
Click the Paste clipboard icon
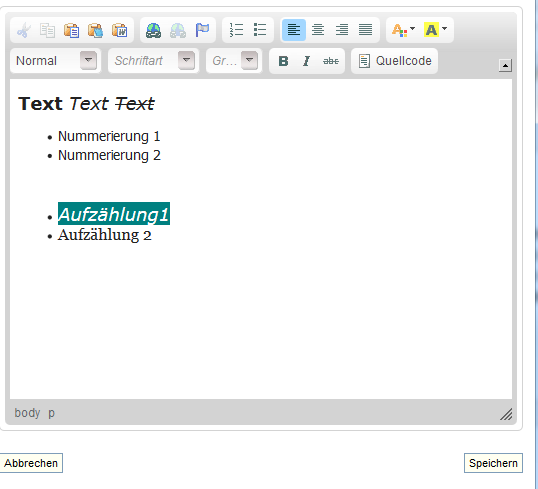pos(71,30)
